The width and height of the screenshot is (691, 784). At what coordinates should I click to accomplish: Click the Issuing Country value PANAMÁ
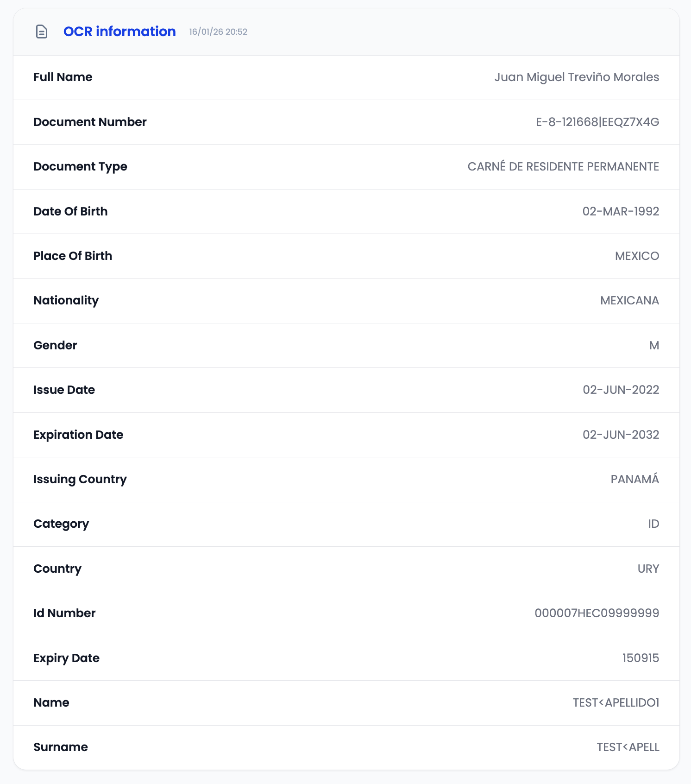[x=634, y=480]
